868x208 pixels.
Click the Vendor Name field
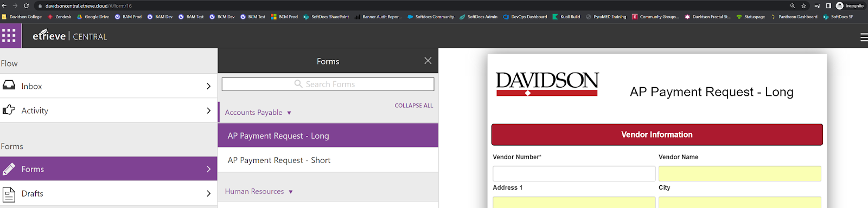(739, 173)
